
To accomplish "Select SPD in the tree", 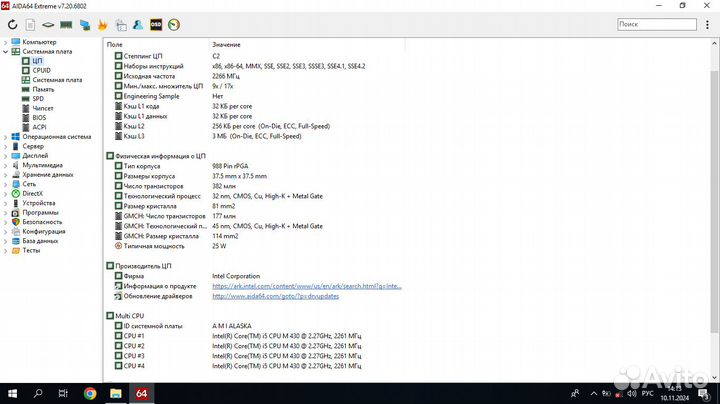I will [x=38, y=99].
